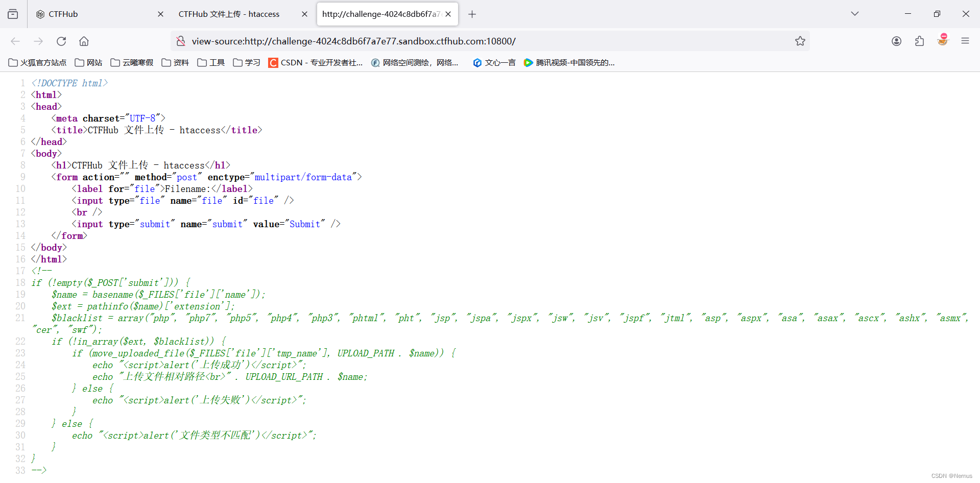
Task: Click 'multipart/form-data' attribute value in source
Action: [x=303, y=177]
